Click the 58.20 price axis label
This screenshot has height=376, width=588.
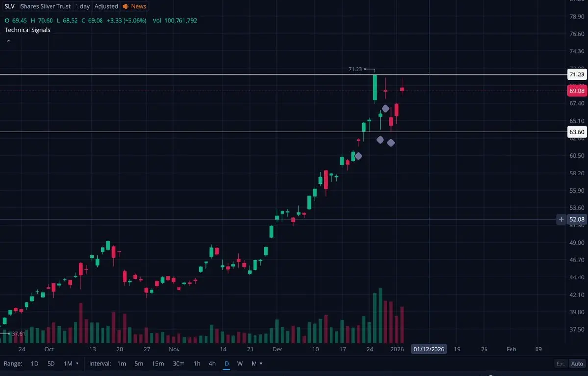pyautogui.click(x=577, y=173)
